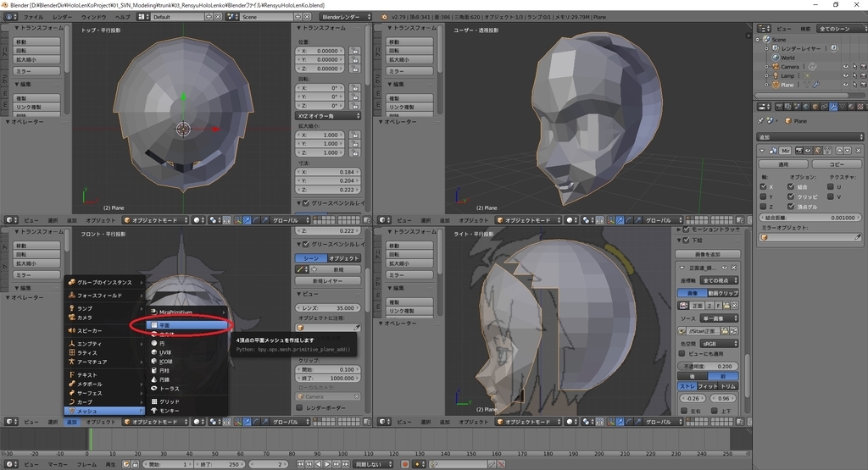868x470 pixels.
Task: Click the テキスト F icon entry
Action: click(72, 375)
